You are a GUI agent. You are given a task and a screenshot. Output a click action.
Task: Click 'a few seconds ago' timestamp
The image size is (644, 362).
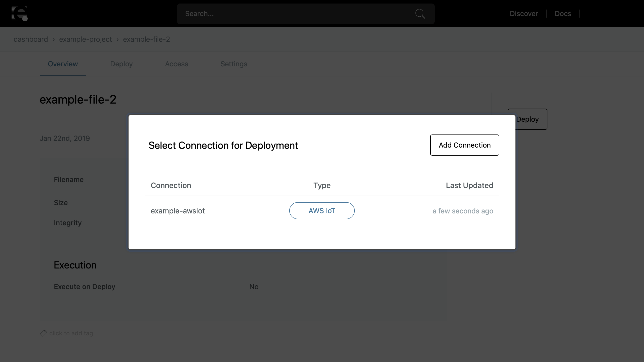(463, 211)
